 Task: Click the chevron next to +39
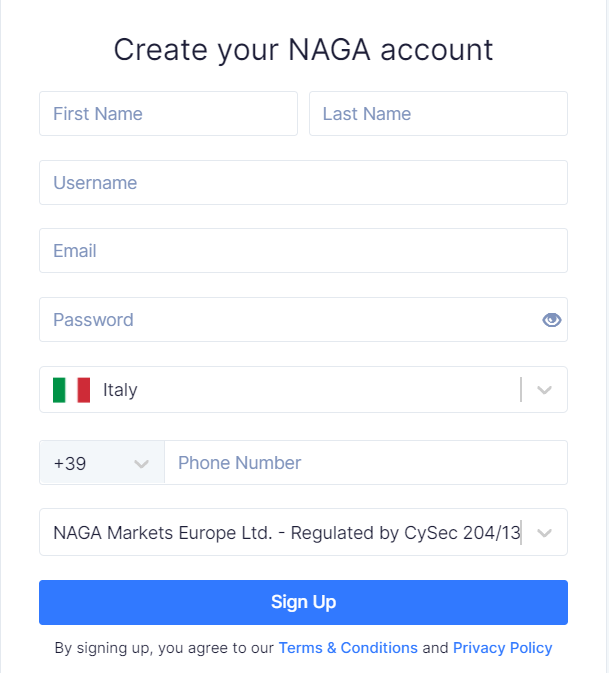[141, 464]
